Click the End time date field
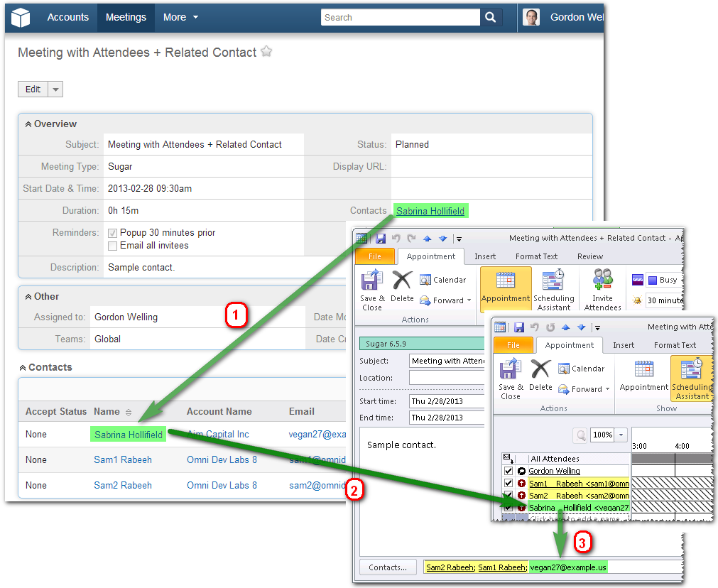Screen dimensions: 718x588 (x=447, y=418)
